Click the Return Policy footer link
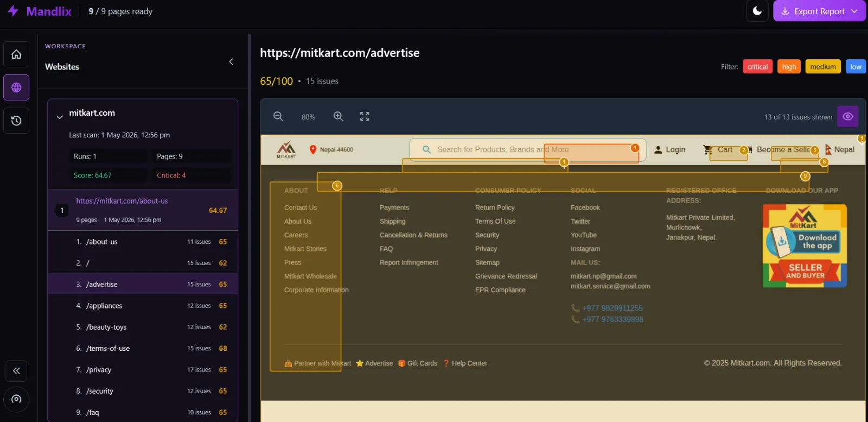The image size is (868, 422). [x=495, y=207]
